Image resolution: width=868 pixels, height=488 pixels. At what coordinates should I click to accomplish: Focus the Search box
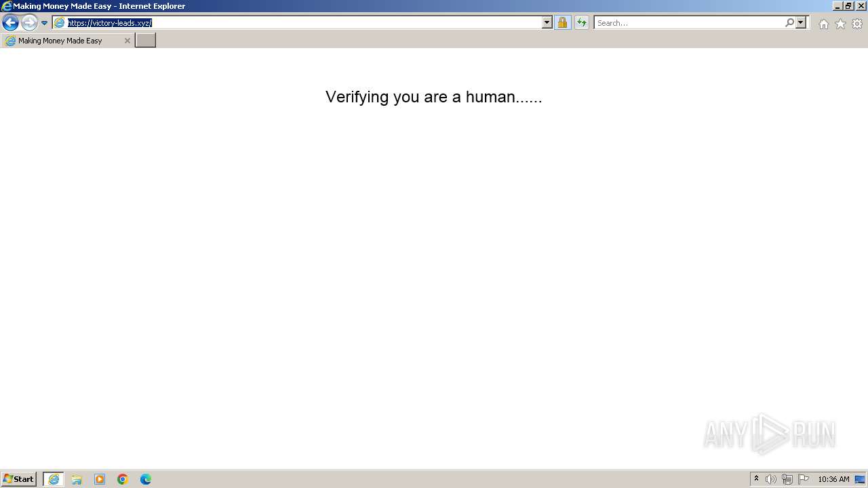pos(688,22)
